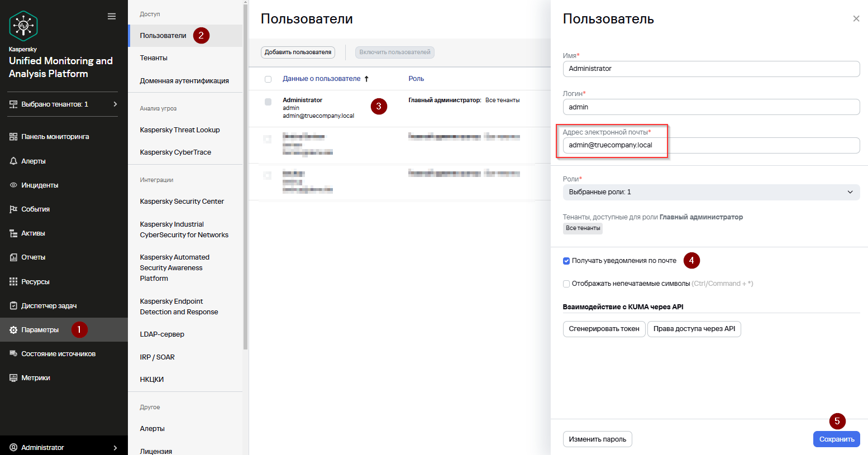Open the Выбранные роли: 1 dropdown
This screenshot has height=455, width=868.
[x=711, y=192]
